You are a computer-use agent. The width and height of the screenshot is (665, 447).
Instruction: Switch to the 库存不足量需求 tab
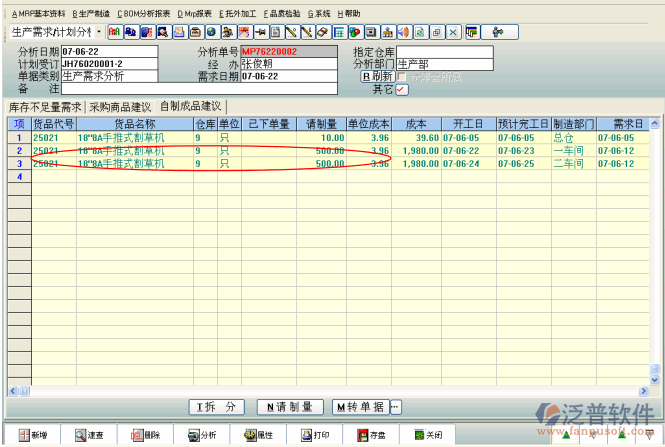click(x=44, y=106)
